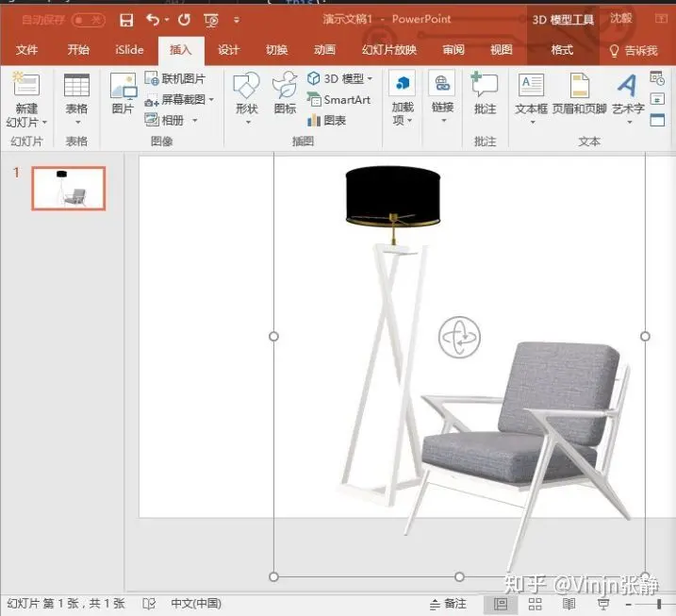Open the 动画 tab
Screen dimensions: 676x616
tap(324, 50)
